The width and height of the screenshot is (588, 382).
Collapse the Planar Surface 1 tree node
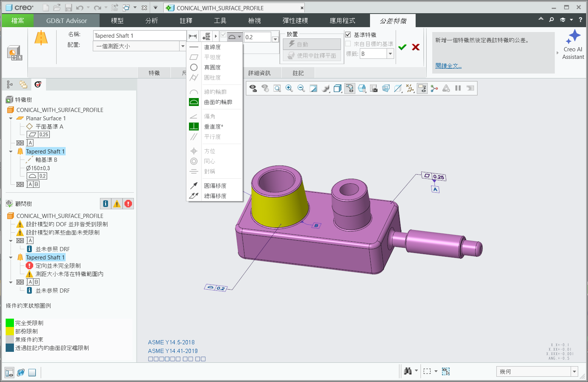(11, 118)
